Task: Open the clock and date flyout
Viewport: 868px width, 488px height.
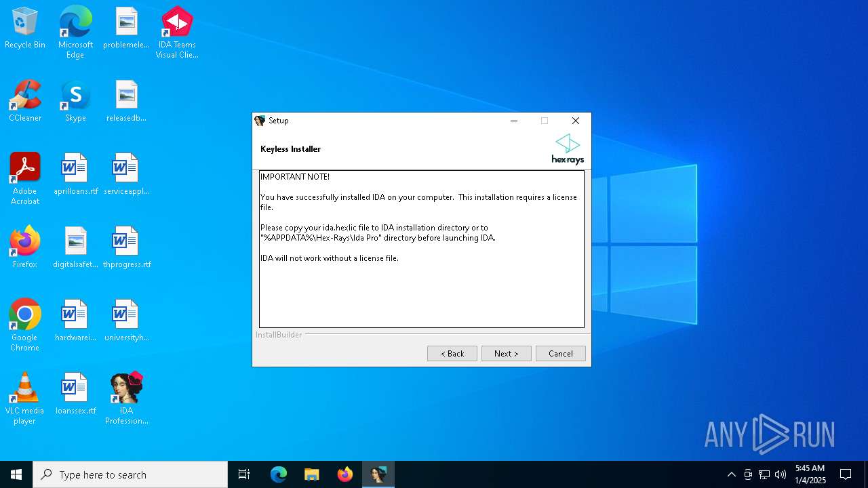Action: pyautogui.click(x=810, y=474)
